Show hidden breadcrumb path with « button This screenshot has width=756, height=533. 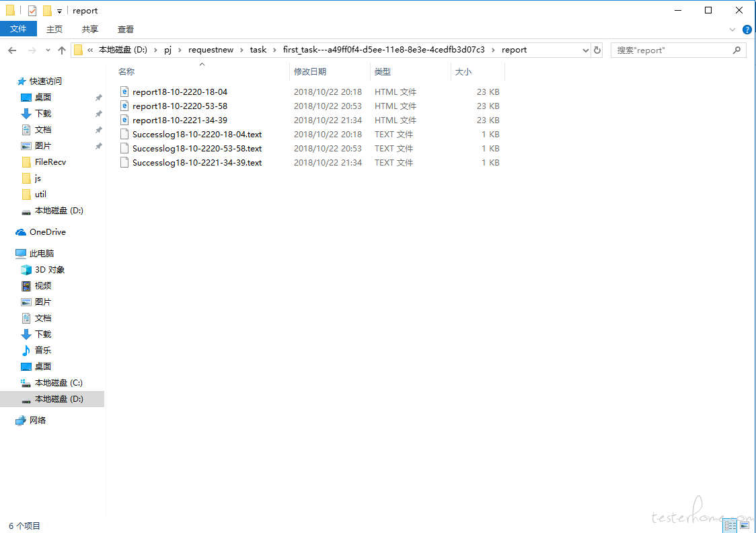[90, 50]
